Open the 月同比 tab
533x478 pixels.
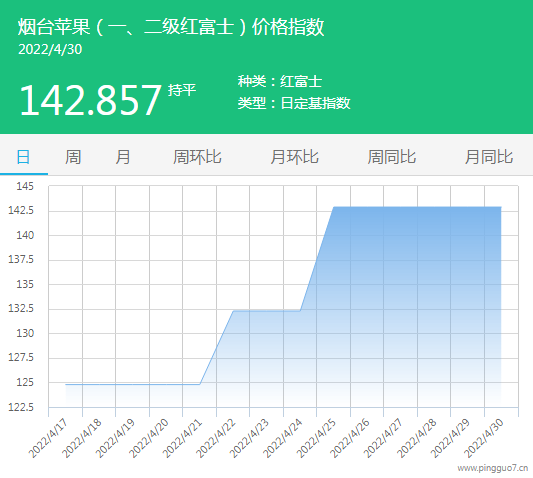click(x=489, y=157)
